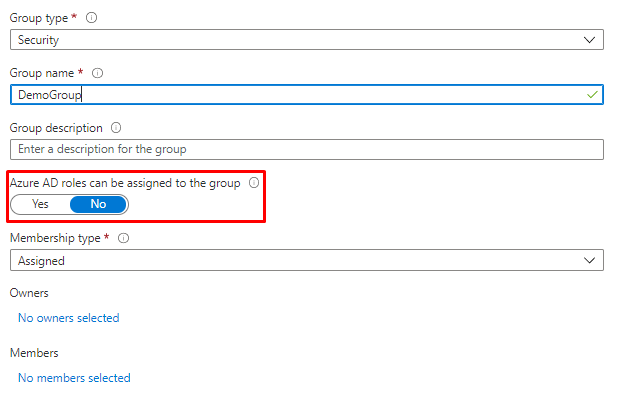
Task: Click the Members section heading
Action: pyautogui.click(x=34, y=353)
